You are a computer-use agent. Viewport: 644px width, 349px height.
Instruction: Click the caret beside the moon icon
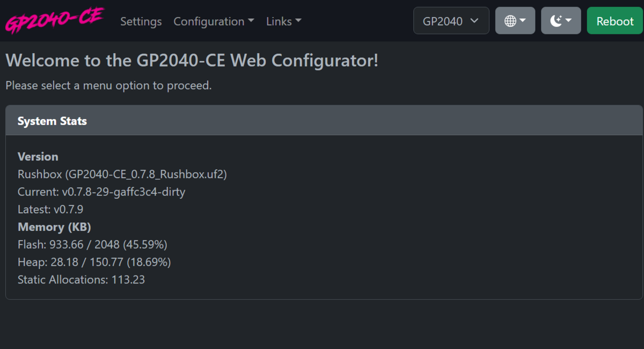(x=569, y=21)
